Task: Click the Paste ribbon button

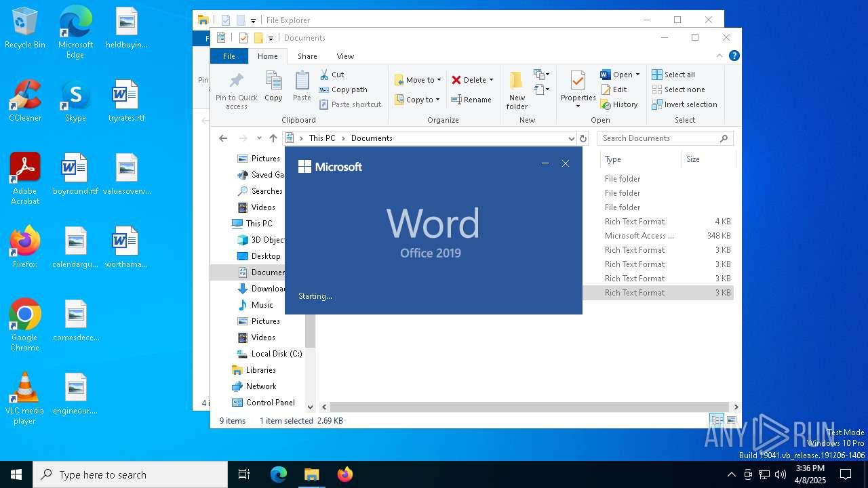Action: coord(302,86)
